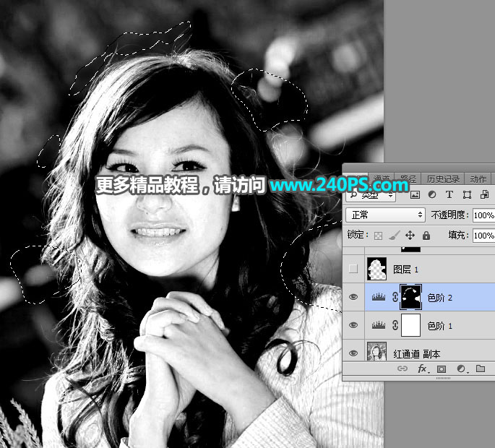Click mask link chain icon of 色阶 2
Image resolution: width=495 pixels, height=448 pixels.
(x=395, y=297)
